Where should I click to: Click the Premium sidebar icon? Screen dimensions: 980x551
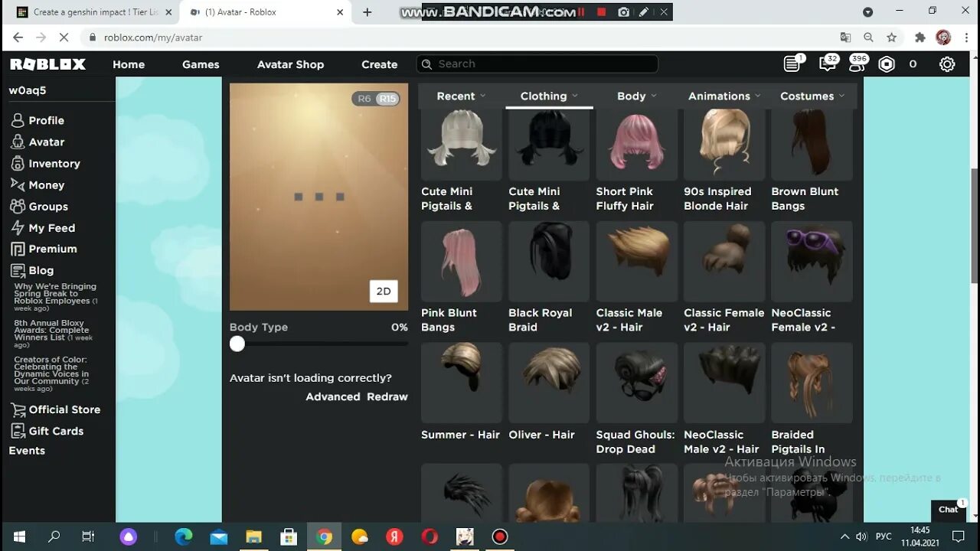click(17, 249)
